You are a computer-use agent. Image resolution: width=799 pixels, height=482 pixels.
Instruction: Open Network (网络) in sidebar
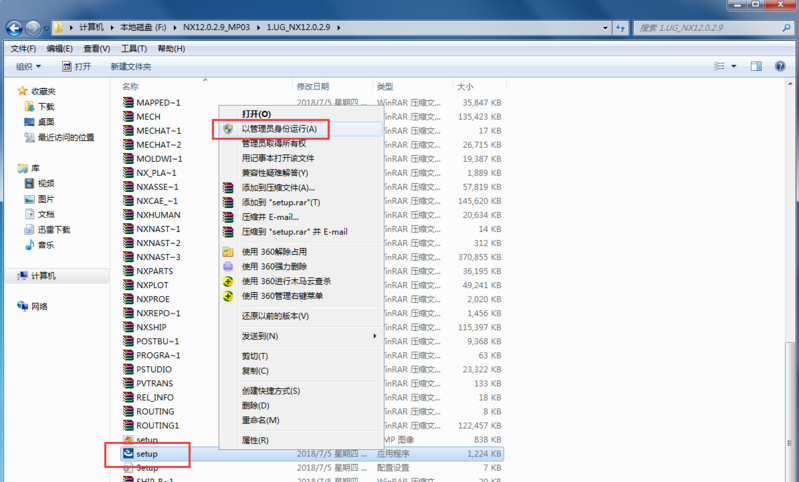[39, 306]
